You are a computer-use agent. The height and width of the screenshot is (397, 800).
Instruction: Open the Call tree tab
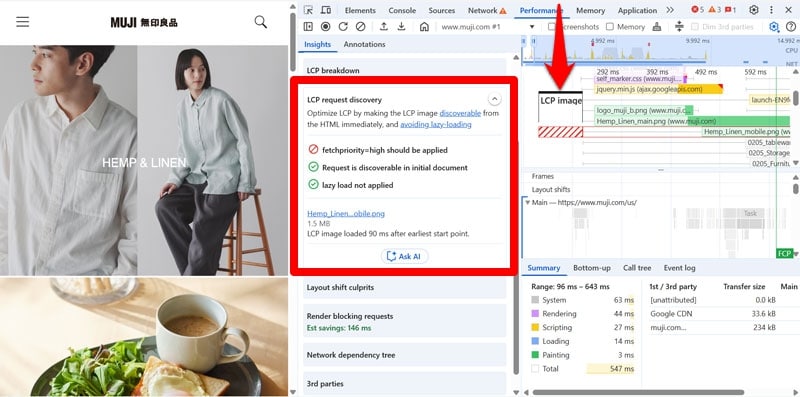coord(637,268)
